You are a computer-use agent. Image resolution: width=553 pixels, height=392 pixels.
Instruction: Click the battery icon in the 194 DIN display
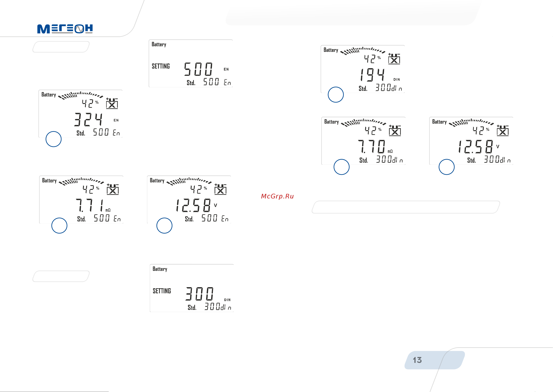(x=394, y=59)
